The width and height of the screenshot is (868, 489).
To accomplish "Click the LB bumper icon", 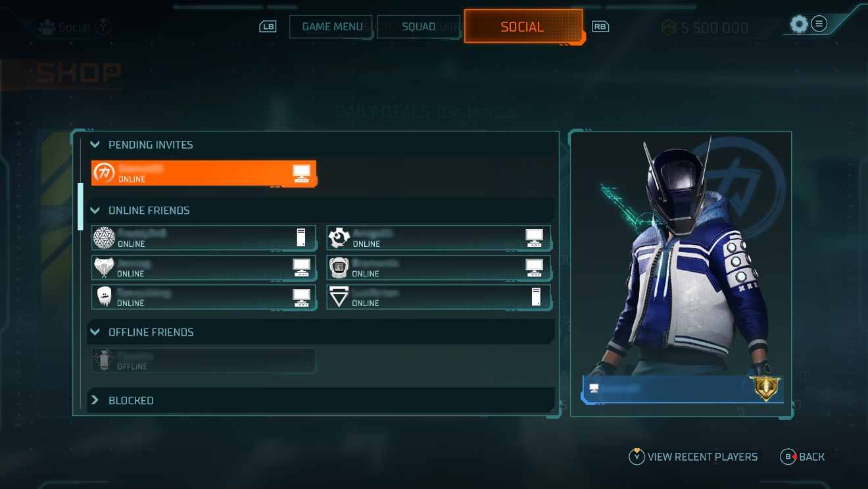I will [268, 27].
